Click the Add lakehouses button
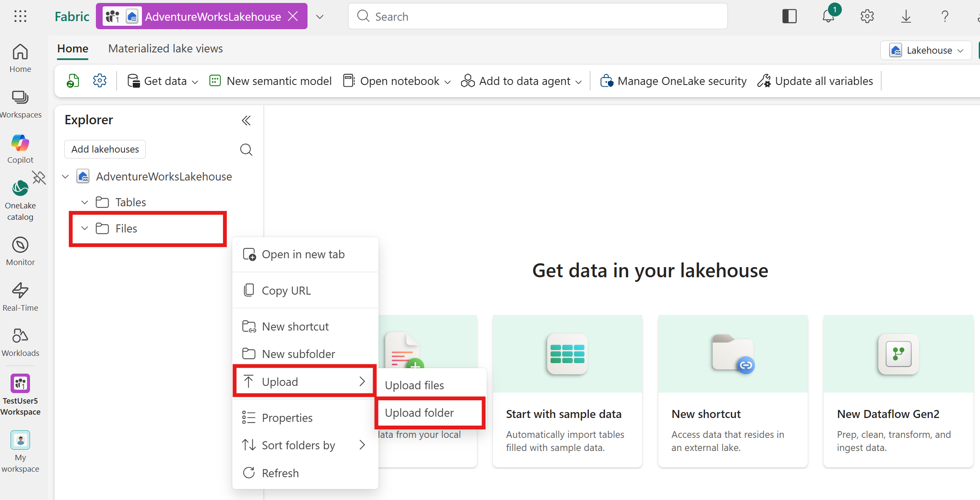The height and width of the screenshot is (500, 980). (105, 149)
